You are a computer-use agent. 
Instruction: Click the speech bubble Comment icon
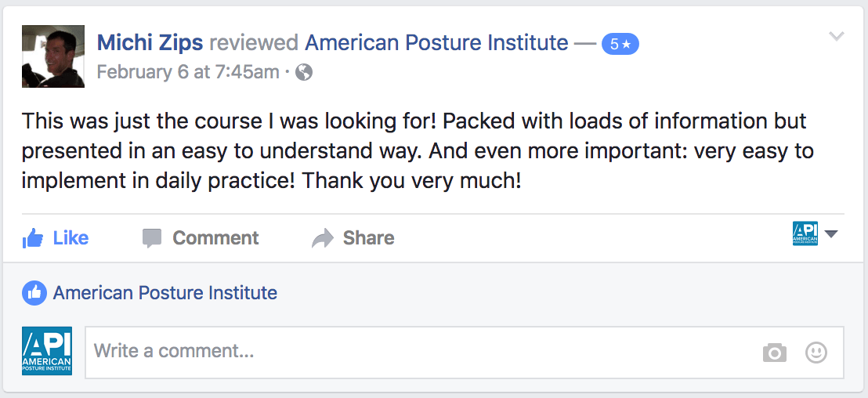click(x=152, y=238)
